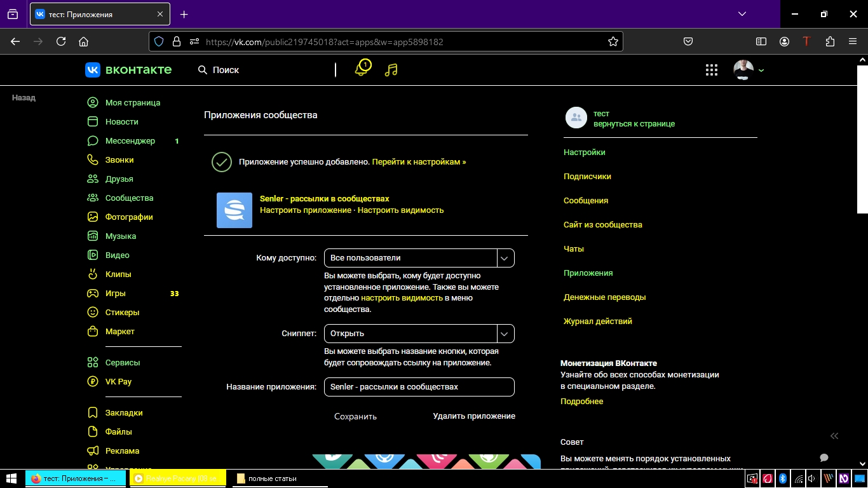Click the Windows Start button
Image resolution: width=868 pixels, height=488 pixels.
click(x=11, y=478)
